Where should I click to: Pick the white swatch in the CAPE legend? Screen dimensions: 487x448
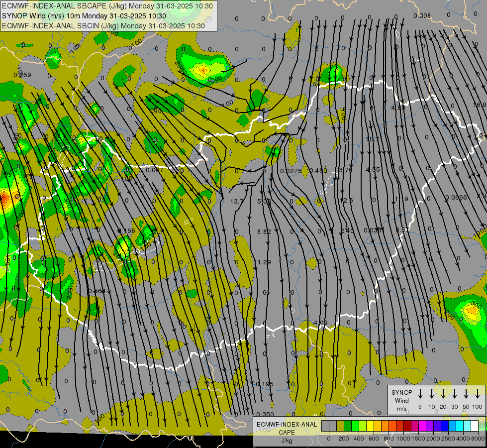pyautogui.click(x=474, y=426)
